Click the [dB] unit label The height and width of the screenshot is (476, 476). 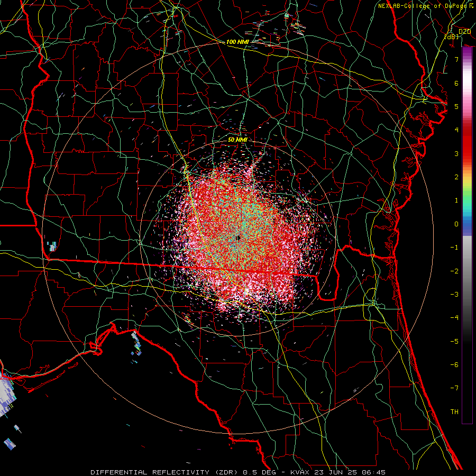click(x=452, y=36)
